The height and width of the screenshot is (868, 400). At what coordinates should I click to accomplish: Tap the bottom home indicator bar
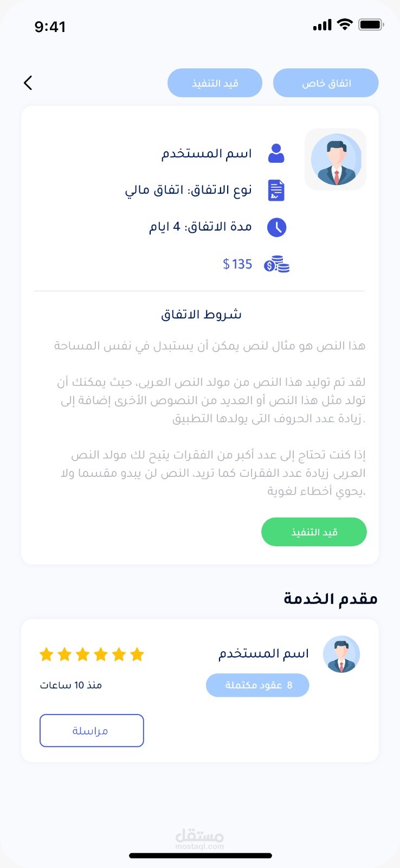pyautogui.click(x=201, y=856)
